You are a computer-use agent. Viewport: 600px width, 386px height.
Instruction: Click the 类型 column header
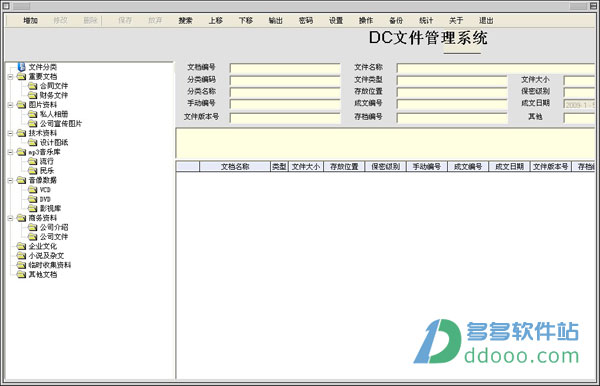(279, 166)
